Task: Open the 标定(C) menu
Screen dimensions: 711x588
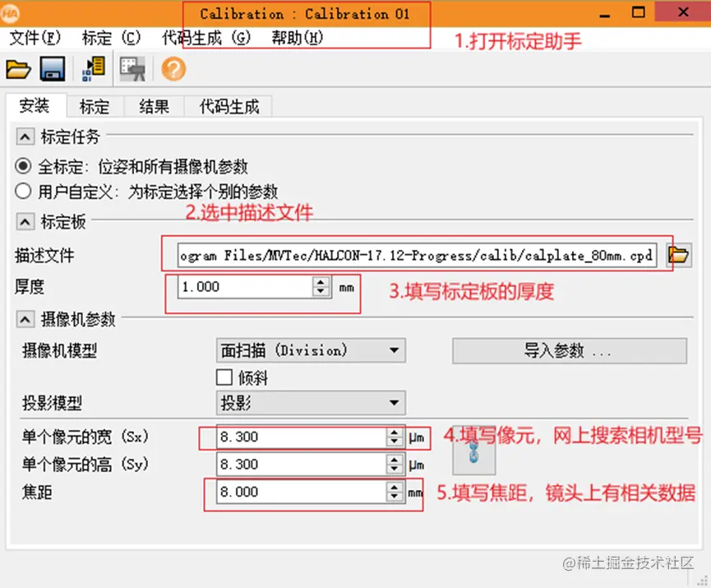Action: (112, 38)
